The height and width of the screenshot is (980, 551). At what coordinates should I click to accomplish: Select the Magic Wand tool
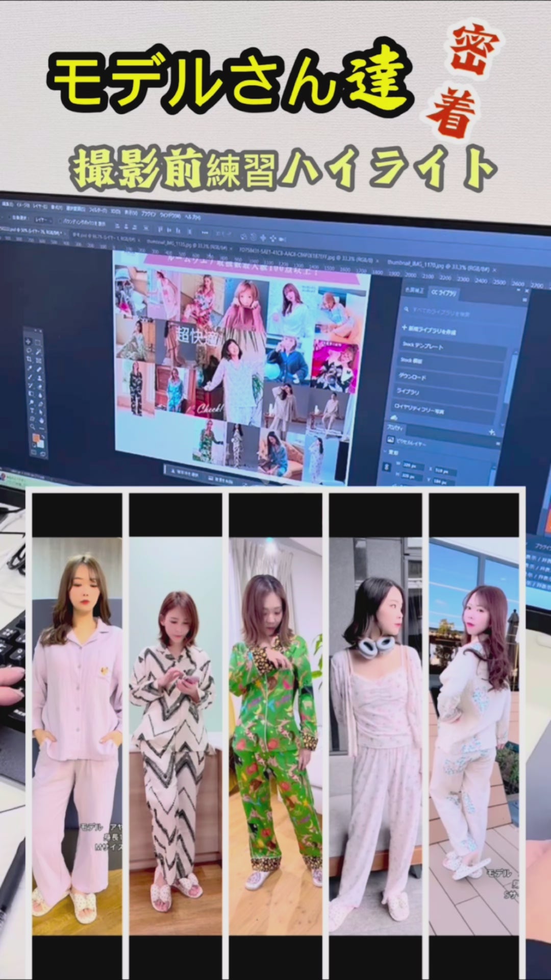(39, 352)
